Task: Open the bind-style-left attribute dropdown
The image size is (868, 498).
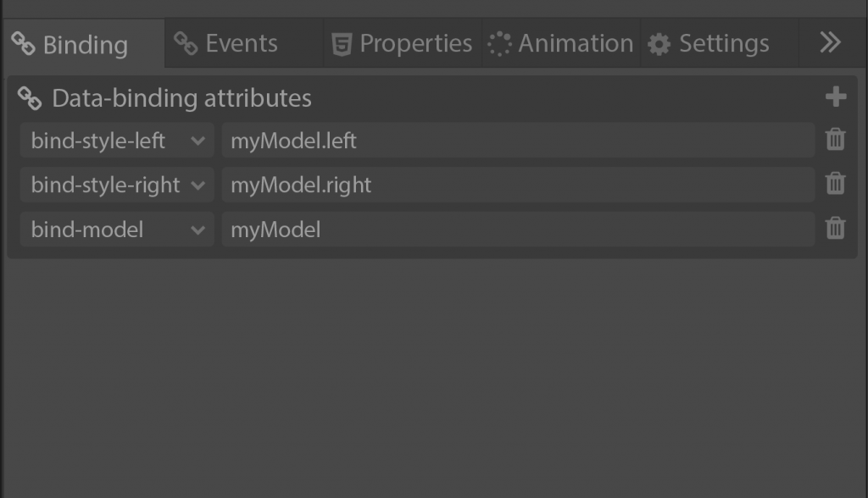Action: coord(198,141)
